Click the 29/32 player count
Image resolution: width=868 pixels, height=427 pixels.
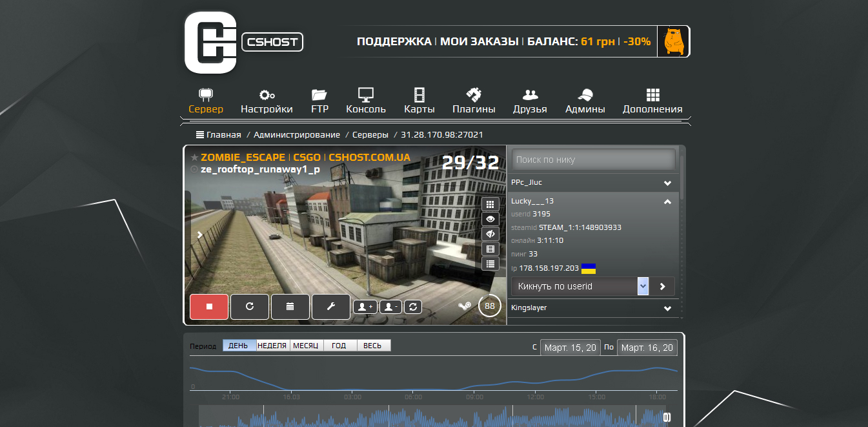pos(470,163)
